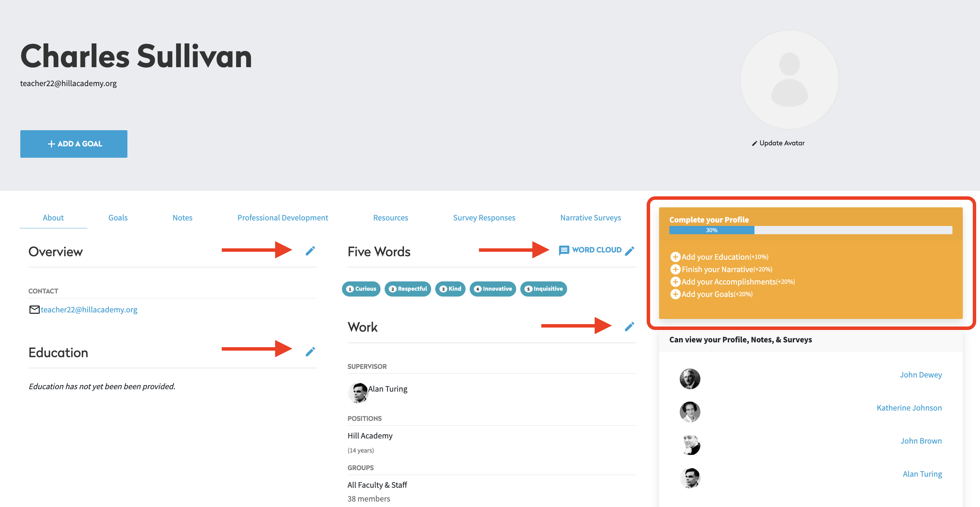Edit the Overview section with pencil icon
This screenshot has width=980, height=507.
(x=310, y=251)
